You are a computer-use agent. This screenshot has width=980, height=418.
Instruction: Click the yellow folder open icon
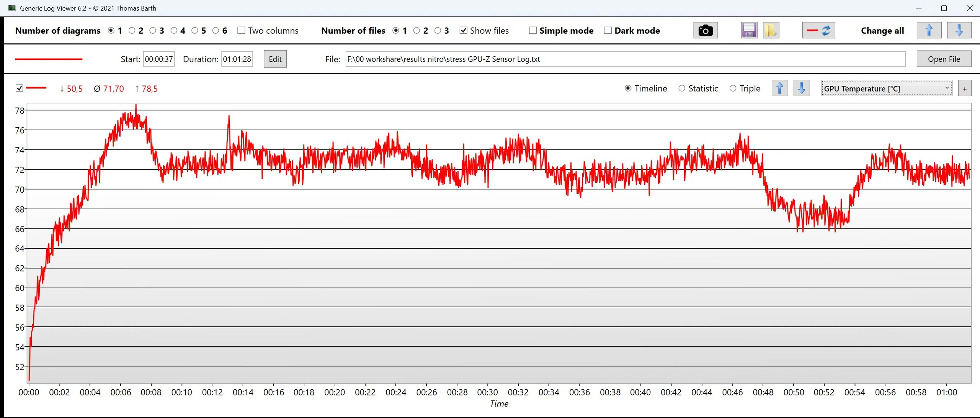771,30
